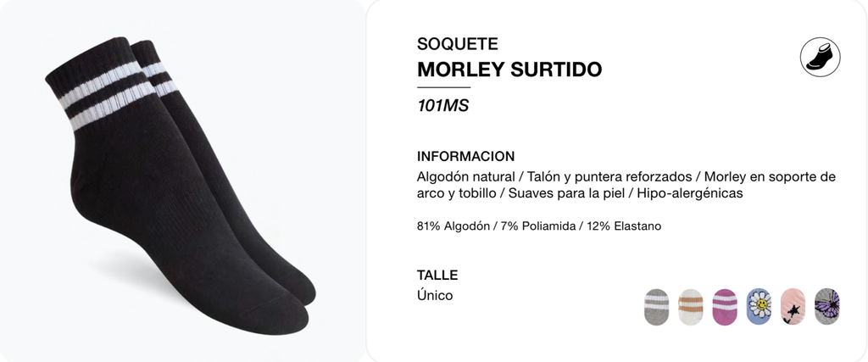This screenshot has height=362, width=868.
Task: Choose the pink sock with black star
Action: tap(793, 306)
